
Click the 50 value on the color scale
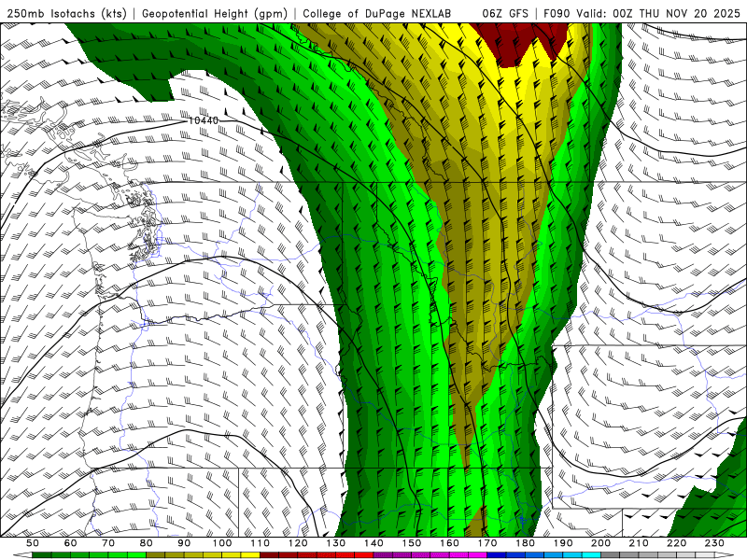33,543
